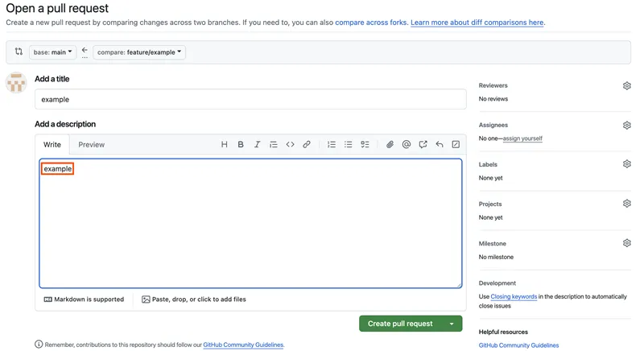Attach files using paperclip icon

click(390, 145)
